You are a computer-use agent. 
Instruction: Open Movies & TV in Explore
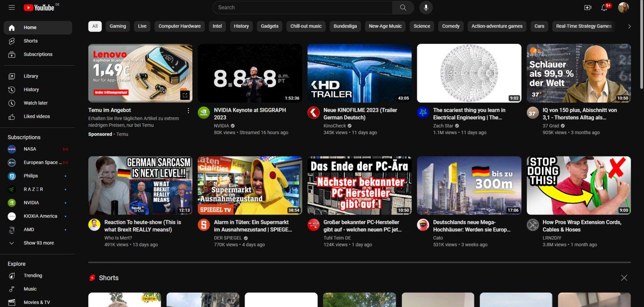coord(38,303)
